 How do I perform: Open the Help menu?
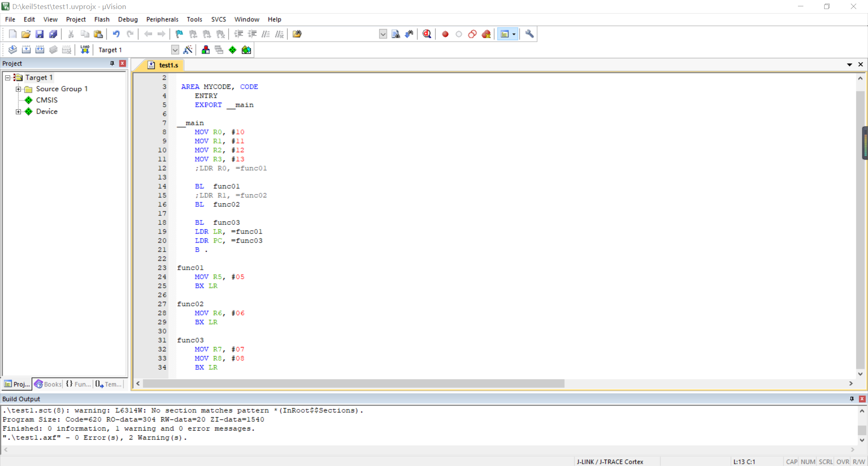[x=274, y=19]
